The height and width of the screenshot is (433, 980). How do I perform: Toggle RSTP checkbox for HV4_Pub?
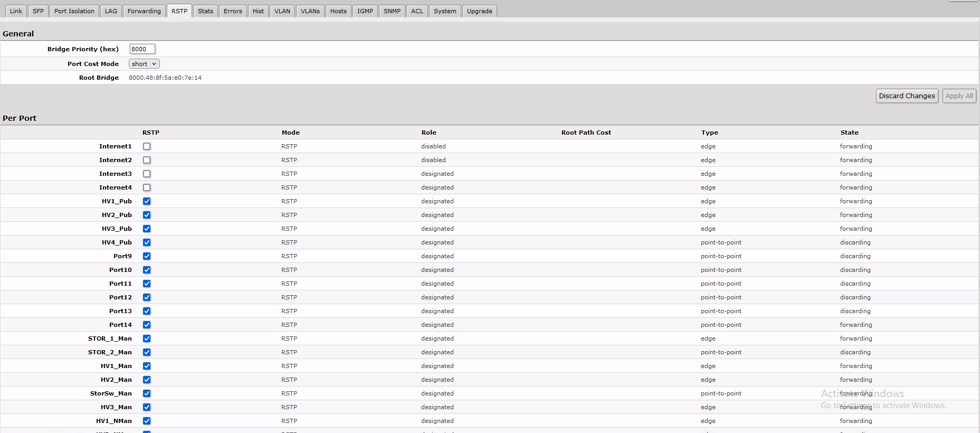147,242
